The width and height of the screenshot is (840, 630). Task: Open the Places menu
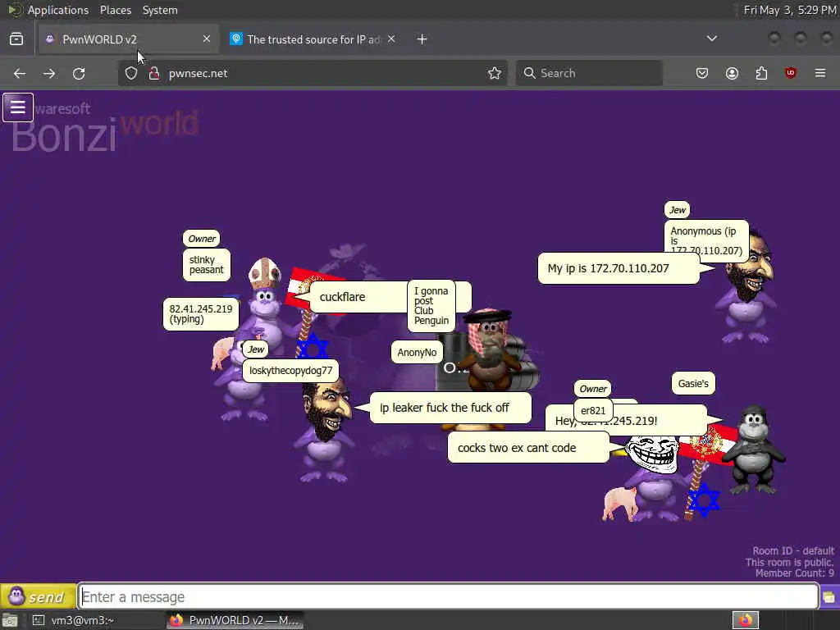coord(115,10)
